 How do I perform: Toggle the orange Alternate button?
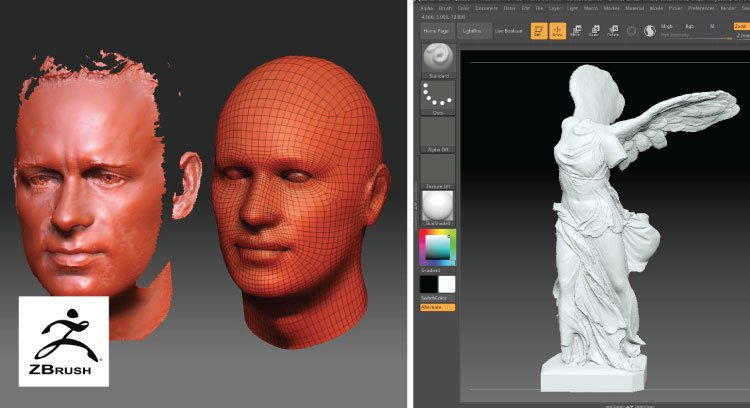[x=438, y=308]
